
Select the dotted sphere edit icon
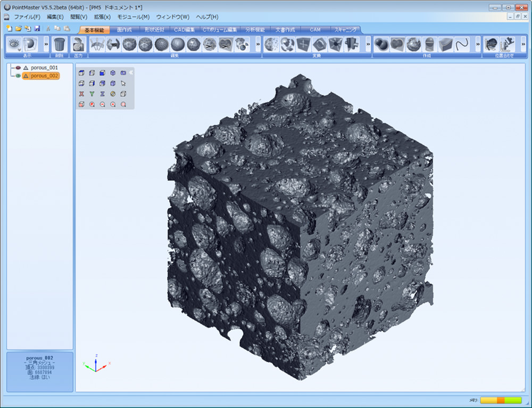click(162, 45)
